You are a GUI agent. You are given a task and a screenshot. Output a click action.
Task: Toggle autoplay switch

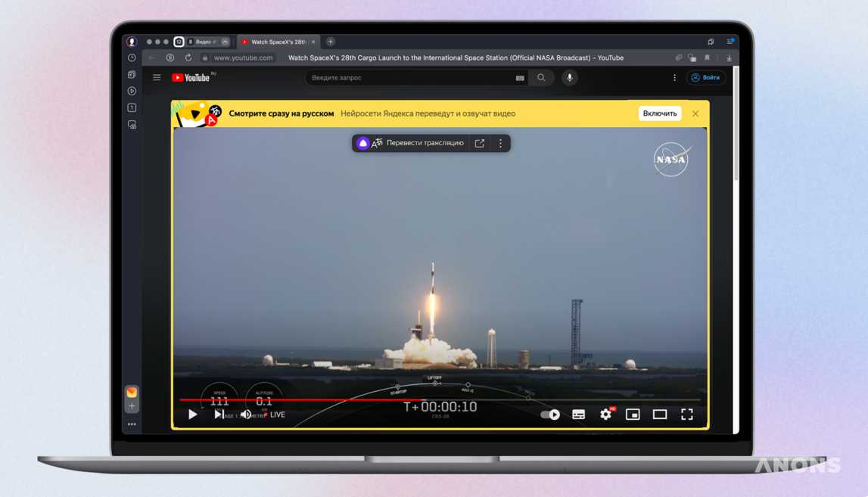pyautogui.click(x=550, y=415)
